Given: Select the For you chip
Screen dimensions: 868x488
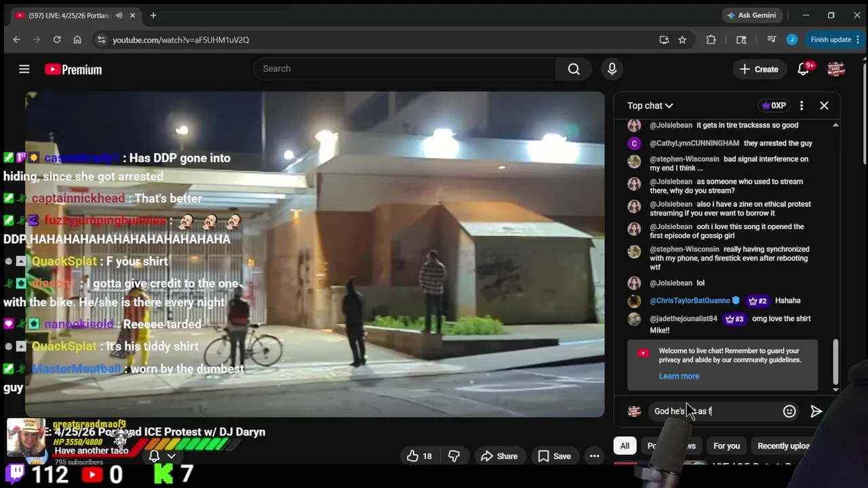Looking at the screenshot, I should click(726, 446).
